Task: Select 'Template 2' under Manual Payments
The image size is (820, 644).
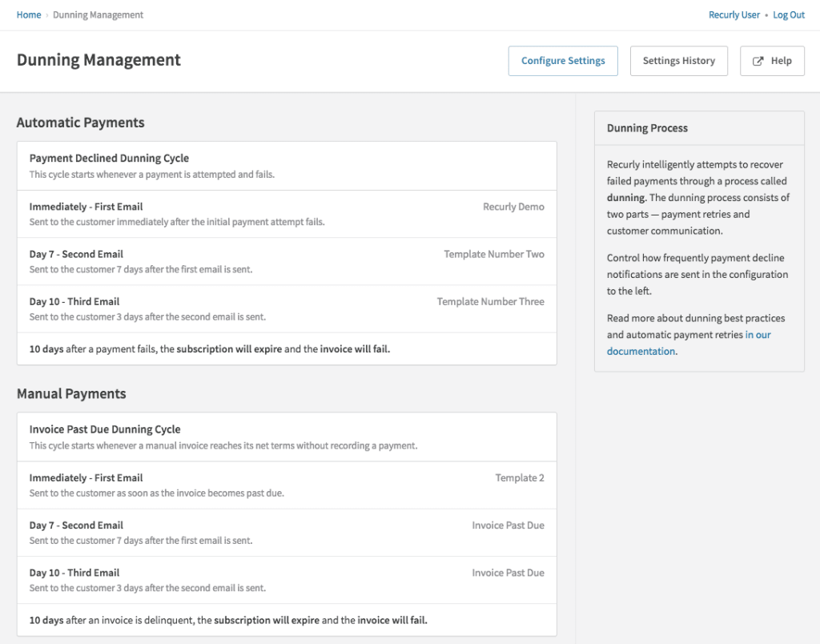Action: pyautogui.click(x=520, y=477)
